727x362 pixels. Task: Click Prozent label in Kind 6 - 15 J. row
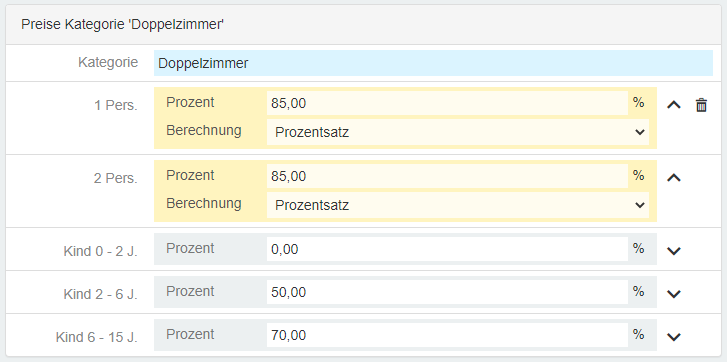[190, 334]
